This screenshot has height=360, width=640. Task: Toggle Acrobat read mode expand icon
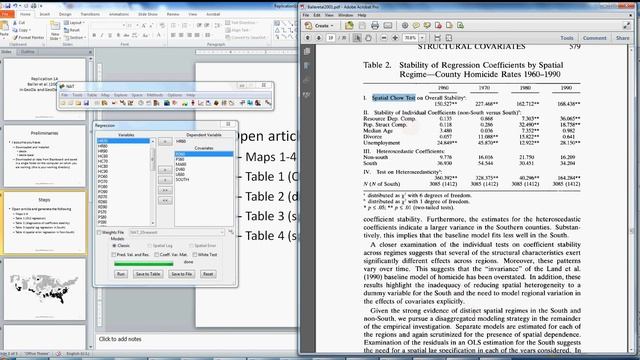pyautogui.click(x=626, y=26)
